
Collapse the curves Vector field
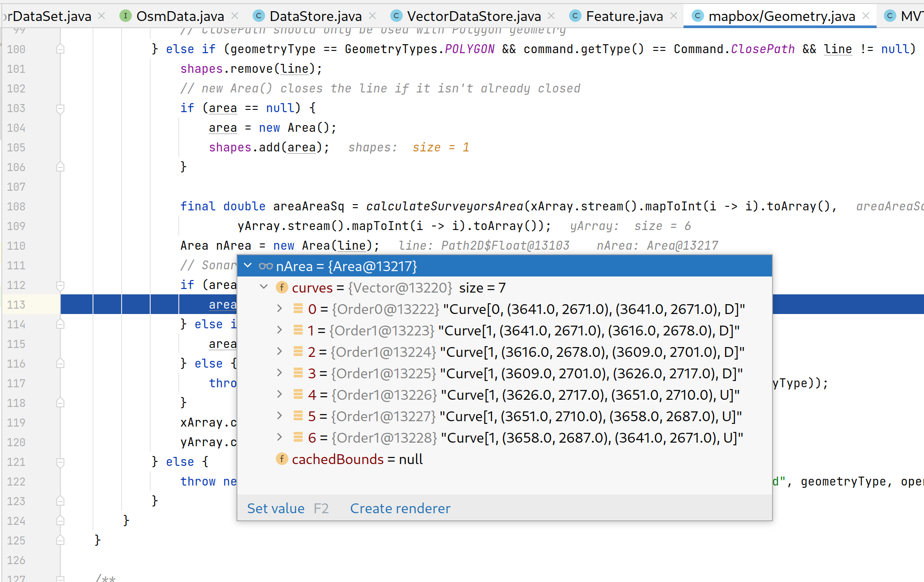pyautogui.click(x=264, y=287)
